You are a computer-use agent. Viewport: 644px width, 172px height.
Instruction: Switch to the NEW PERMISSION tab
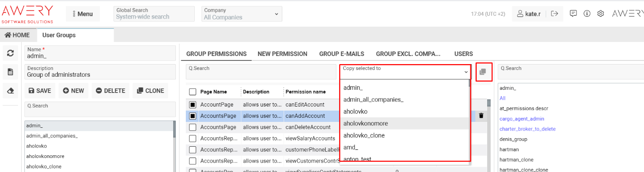tap(282, 54)
